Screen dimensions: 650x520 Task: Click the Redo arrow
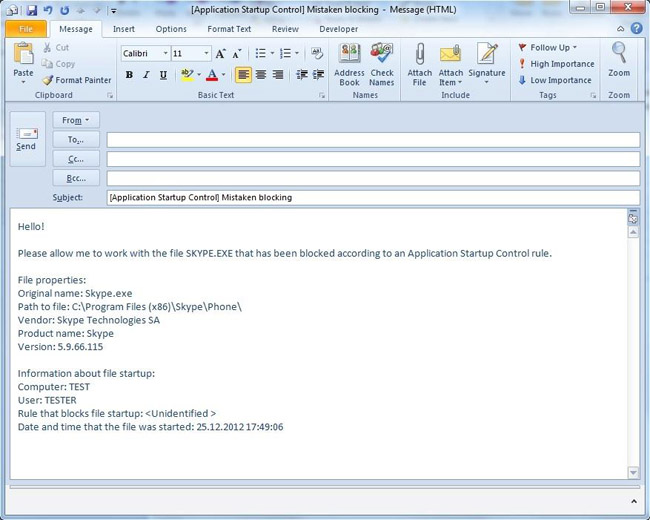click(x=64, y=10)
